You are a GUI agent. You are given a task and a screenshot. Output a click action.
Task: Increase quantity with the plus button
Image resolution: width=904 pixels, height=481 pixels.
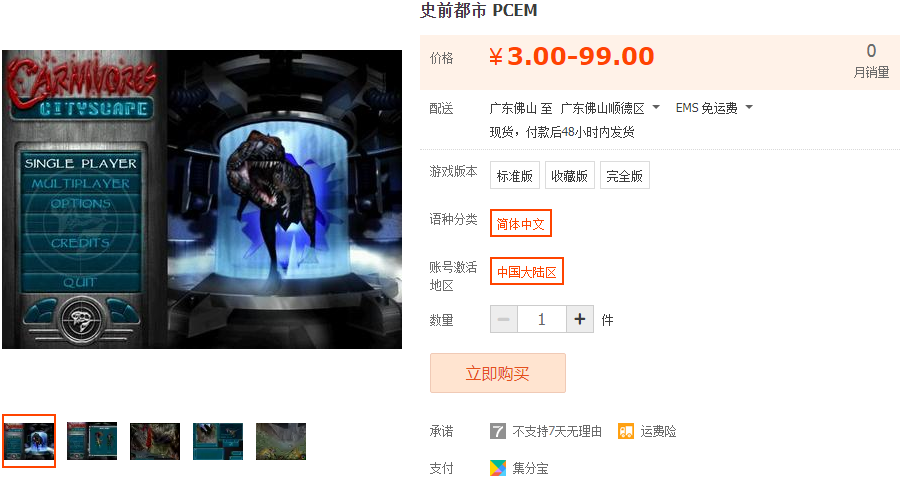tap(580, 319)
